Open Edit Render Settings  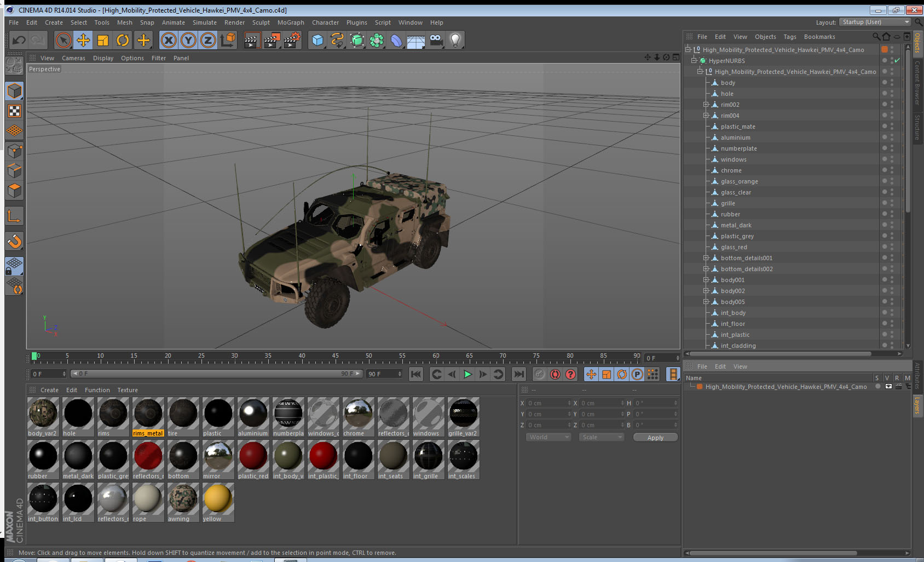tap(292, 40)
